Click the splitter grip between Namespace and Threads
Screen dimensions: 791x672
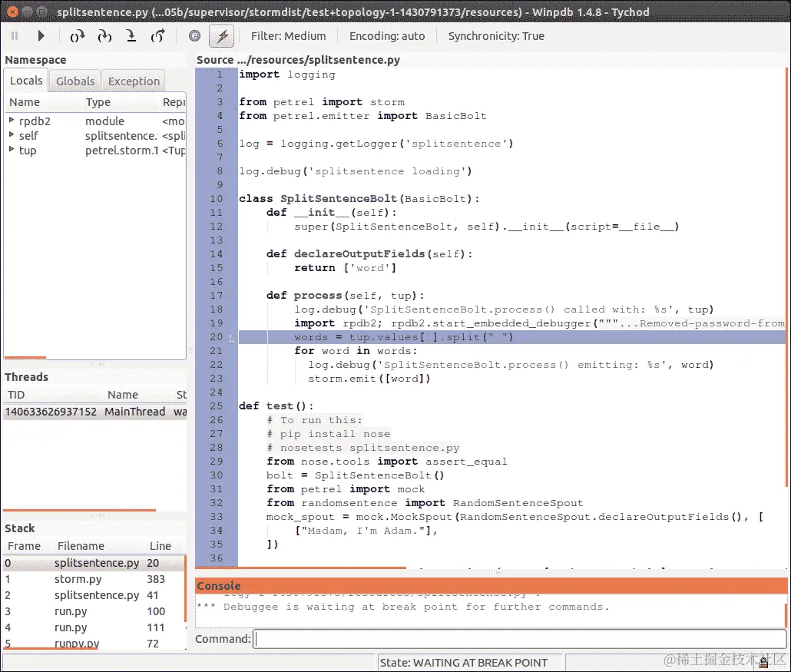[98, 364]
